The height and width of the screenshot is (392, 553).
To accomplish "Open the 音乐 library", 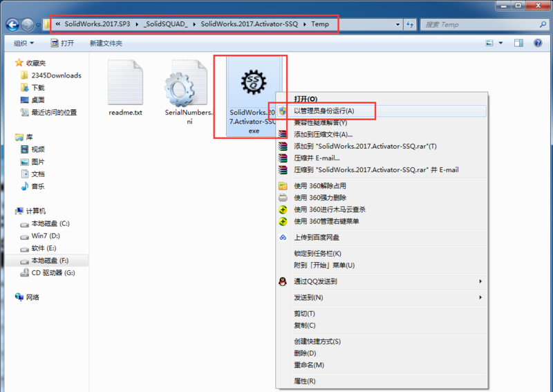I will pyautogui.click(x=32, y=186).
